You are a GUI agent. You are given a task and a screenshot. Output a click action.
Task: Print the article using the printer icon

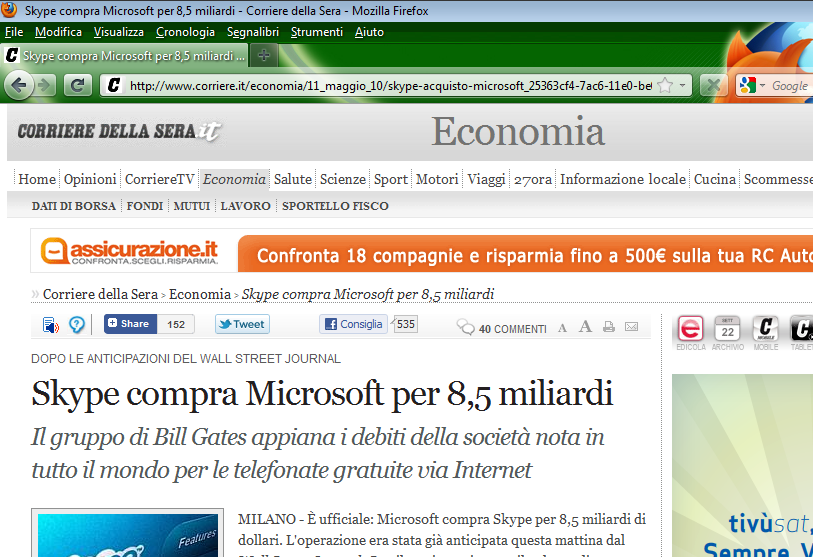[608, 327]
